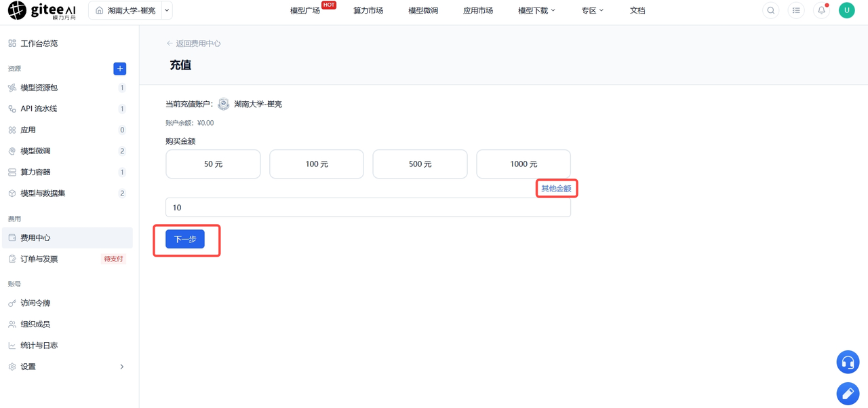
Task: Open the headset customer support button
Action: click(x=848, y=363)
